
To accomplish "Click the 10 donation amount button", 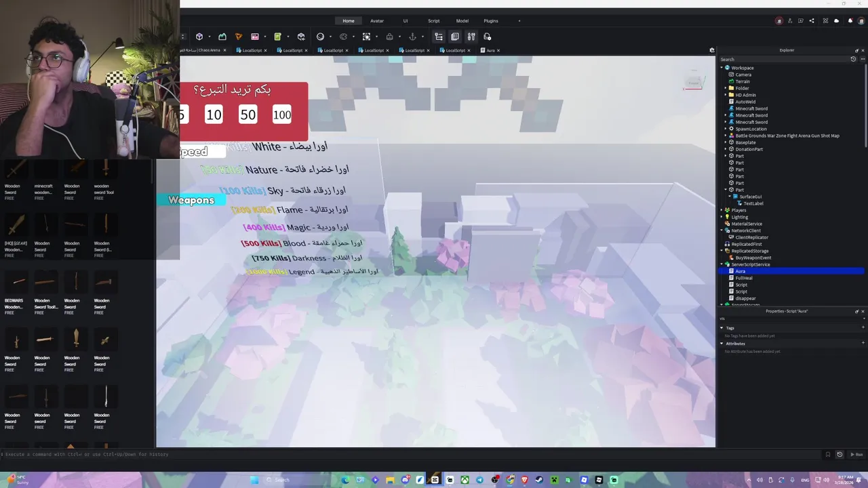I will (214, 115).
